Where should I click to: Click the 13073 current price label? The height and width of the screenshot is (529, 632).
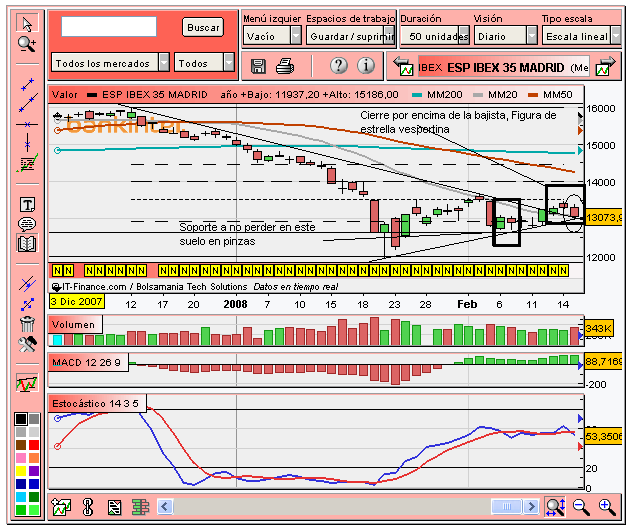[x=603, y=218]
